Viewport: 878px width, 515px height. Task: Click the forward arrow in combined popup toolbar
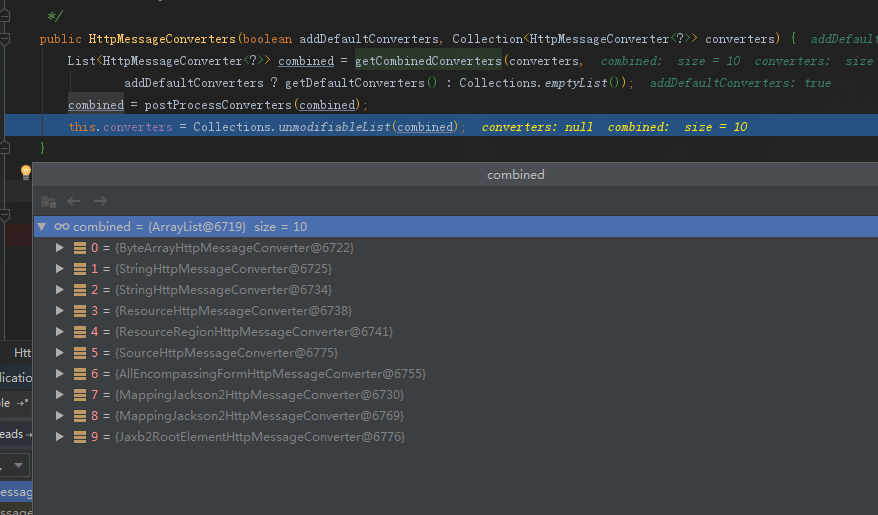point(100,201)
